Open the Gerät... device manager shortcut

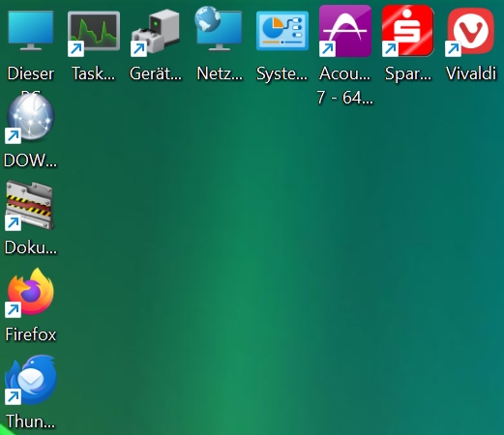(x=157, y=32)
